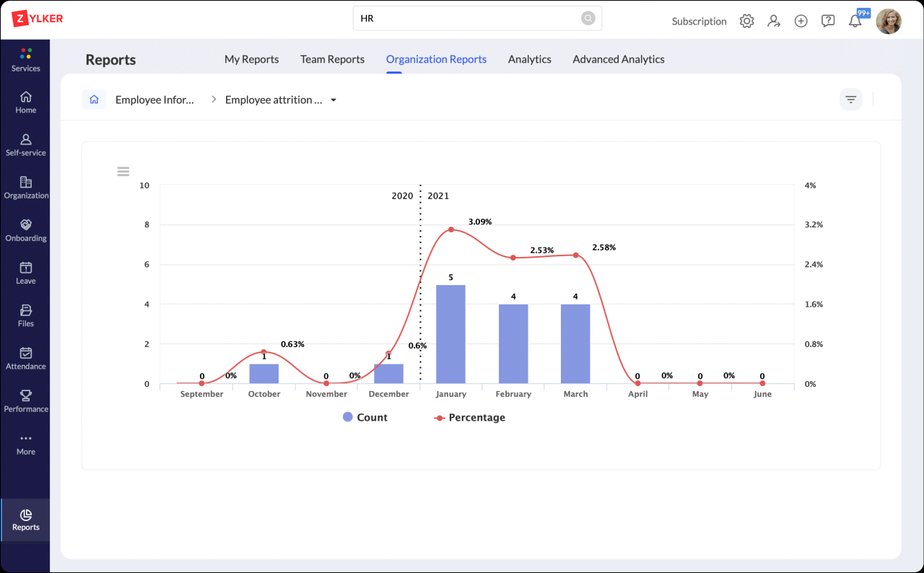Screen dimensions: 924x573
Task: Click the settings gear icon
Action: coord(746,21)
